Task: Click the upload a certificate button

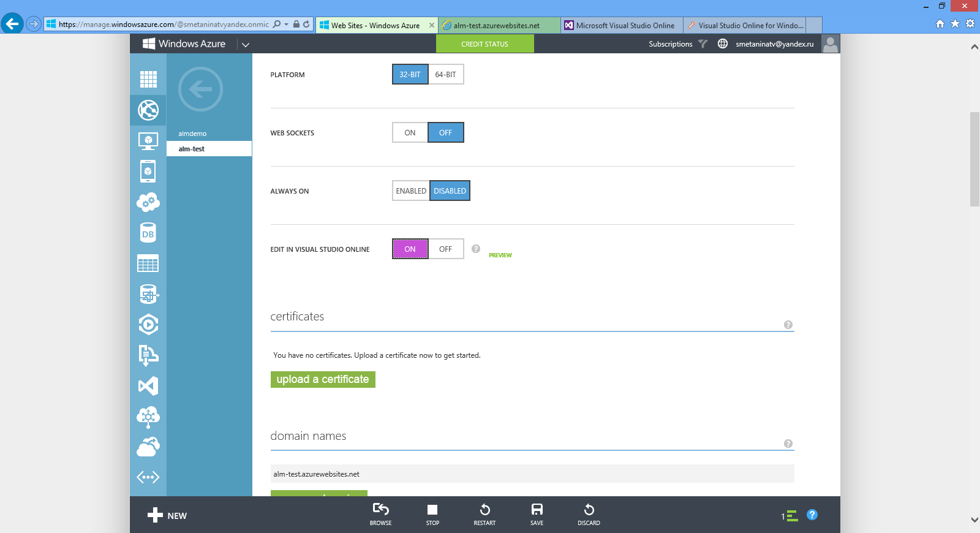Action: (323, 379)
